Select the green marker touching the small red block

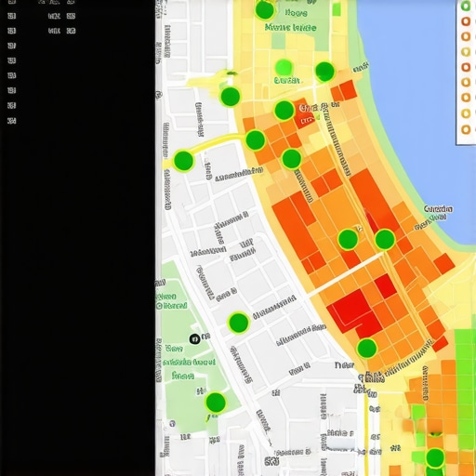point(284,111)
